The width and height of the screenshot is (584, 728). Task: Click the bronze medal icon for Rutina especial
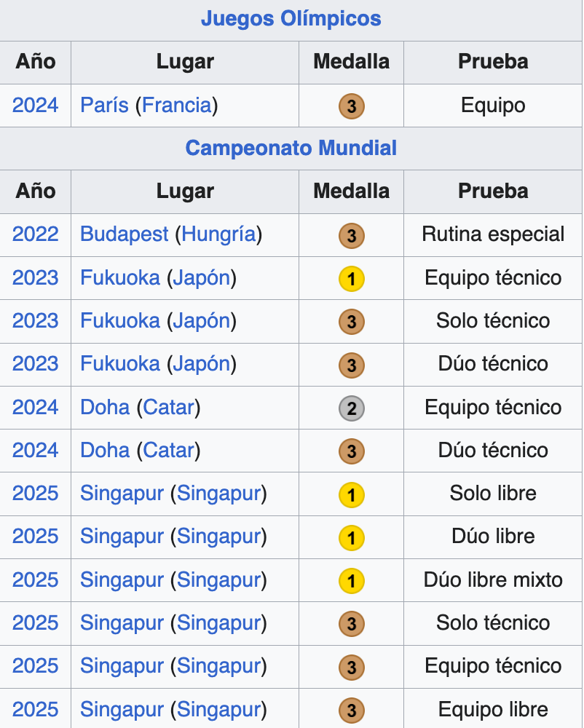tap(351, 236)
